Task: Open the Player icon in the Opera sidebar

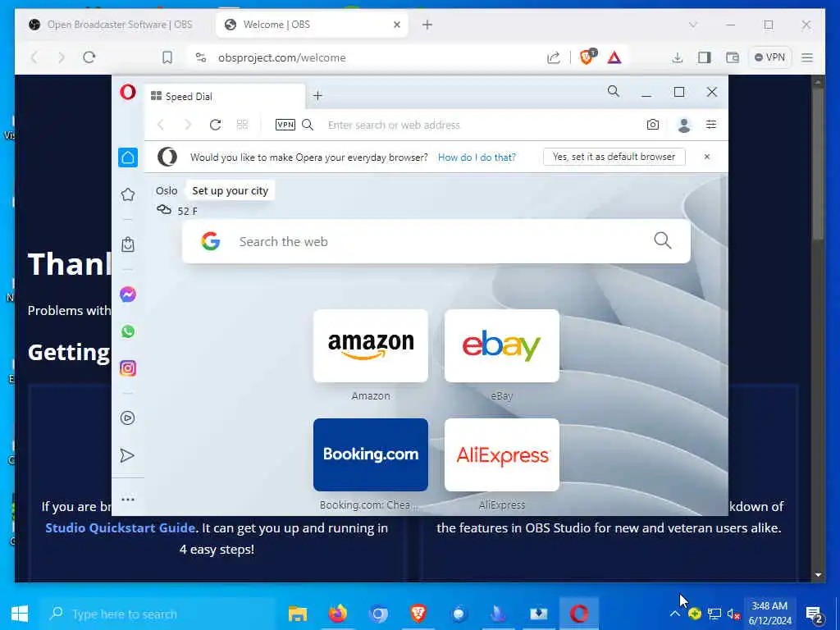Action: (x=127, y=418)
